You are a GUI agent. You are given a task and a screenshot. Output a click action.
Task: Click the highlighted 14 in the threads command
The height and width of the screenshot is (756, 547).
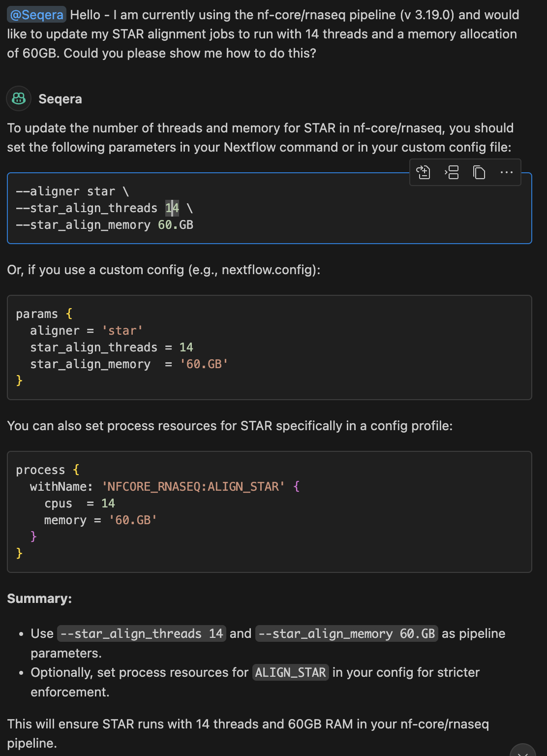click(172, 208)
